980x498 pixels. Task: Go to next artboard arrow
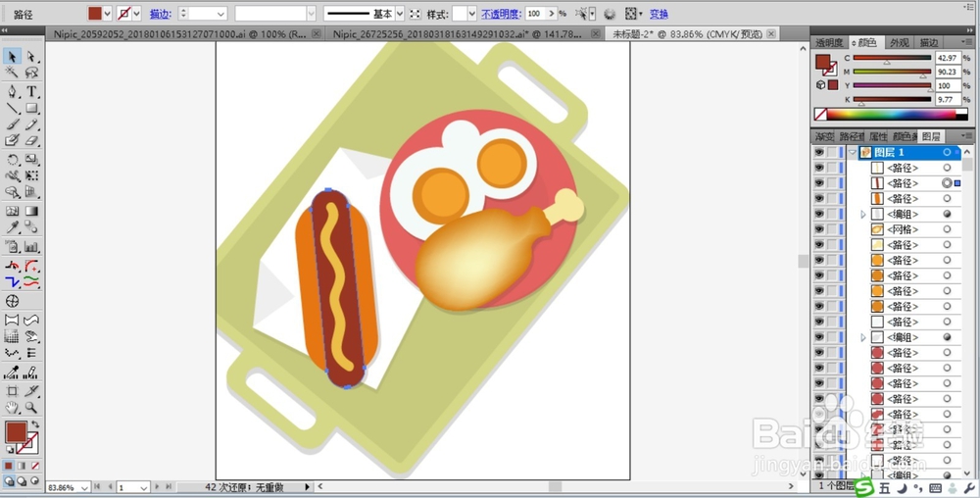coord(157,487)
